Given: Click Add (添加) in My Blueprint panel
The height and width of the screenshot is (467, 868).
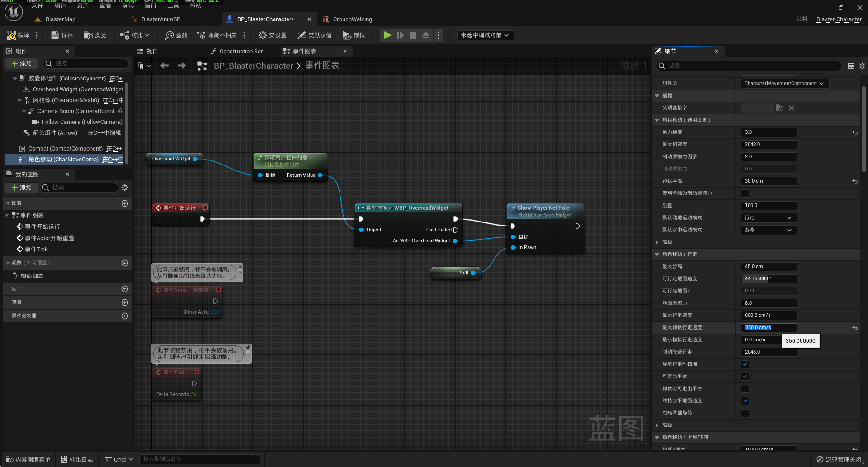Looking at the screenshot, I should [22, 188].
